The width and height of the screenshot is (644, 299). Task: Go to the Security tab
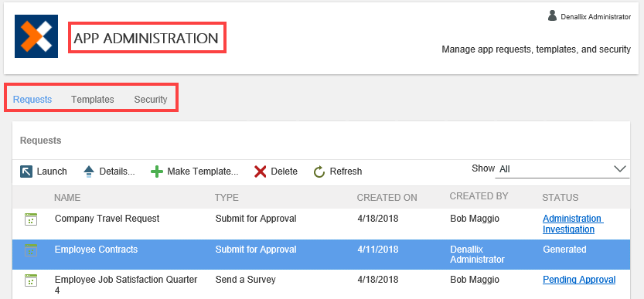click(x=151, y=100)
